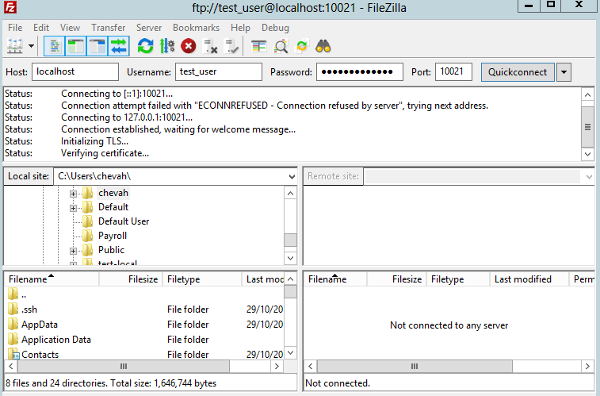Select the Payroll folder in tree
Image resolution: width=600 pixels, height=396 pixels.
(112, 236)
